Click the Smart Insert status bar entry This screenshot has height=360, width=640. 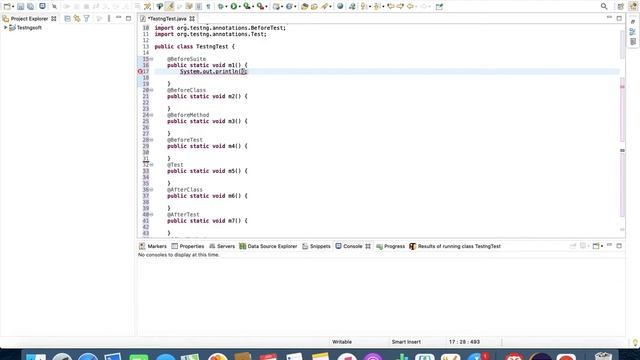(406, 342)
